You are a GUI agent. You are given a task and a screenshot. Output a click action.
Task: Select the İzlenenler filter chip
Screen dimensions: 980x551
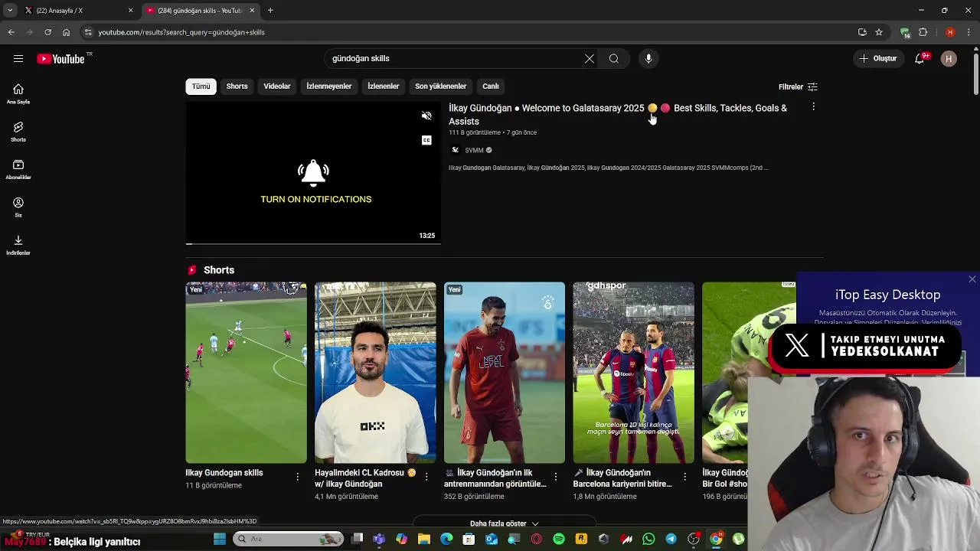[383, 86]
